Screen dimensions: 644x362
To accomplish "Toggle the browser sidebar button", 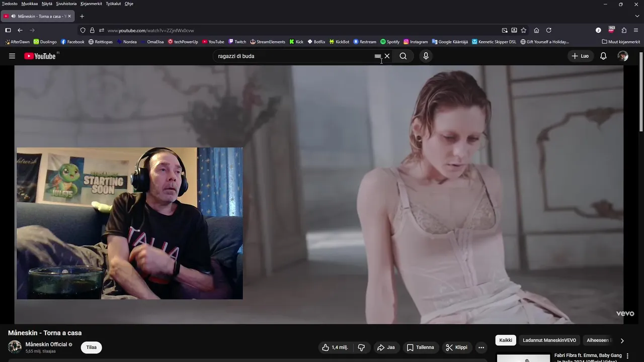I will 8,30.
